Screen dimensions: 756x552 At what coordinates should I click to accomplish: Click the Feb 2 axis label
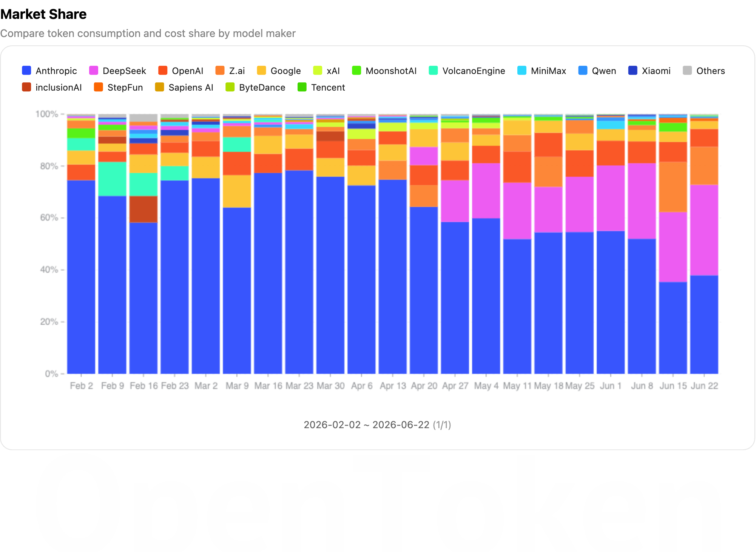click(81, 386)
